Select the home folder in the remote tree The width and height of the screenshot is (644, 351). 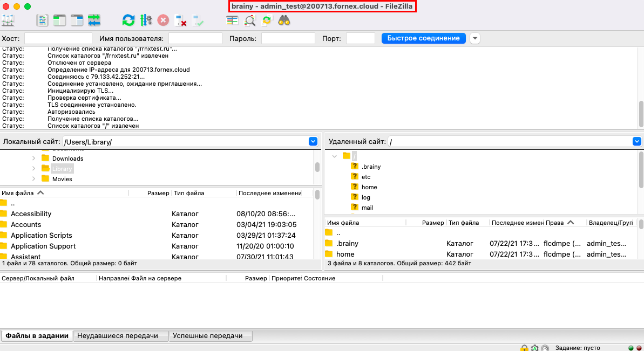pos(369,187)
